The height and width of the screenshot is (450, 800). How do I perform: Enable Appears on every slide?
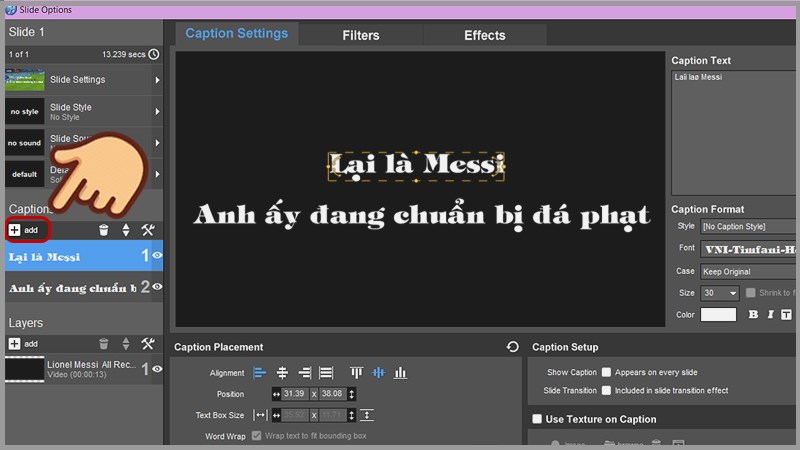pos(606,372)
